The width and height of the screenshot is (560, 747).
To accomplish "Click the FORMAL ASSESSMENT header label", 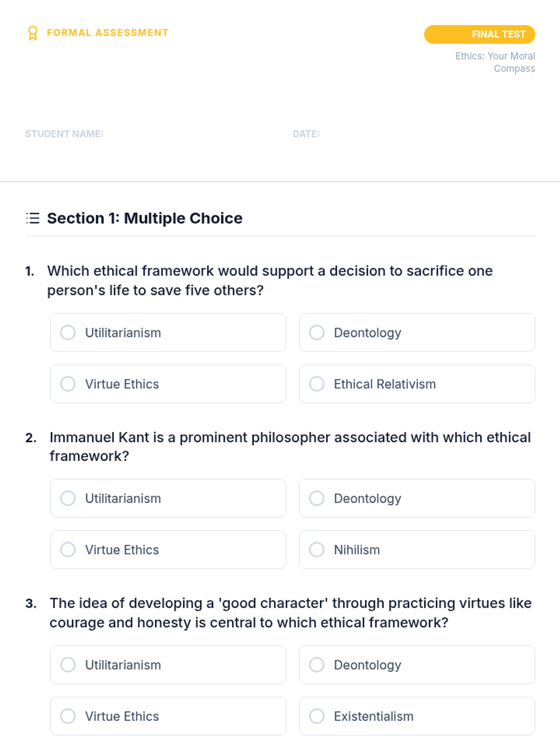I will [x=107, y=33].
